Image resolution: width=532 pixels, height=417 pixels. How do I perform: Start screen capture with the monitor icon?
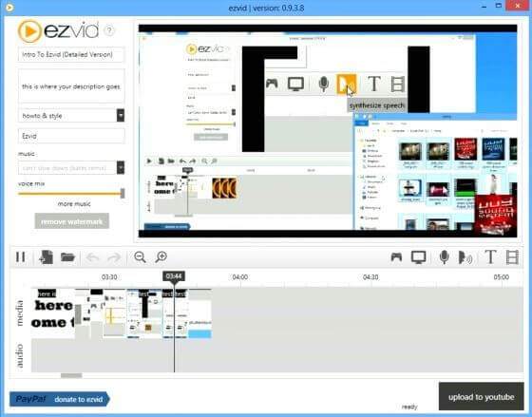coord(418,257)
